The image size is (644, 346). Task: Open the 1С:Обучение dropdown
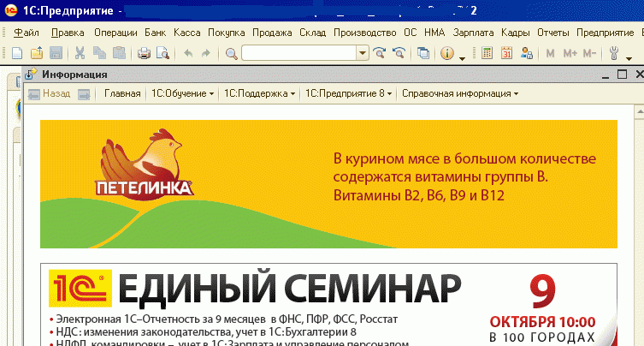point(182,94)
